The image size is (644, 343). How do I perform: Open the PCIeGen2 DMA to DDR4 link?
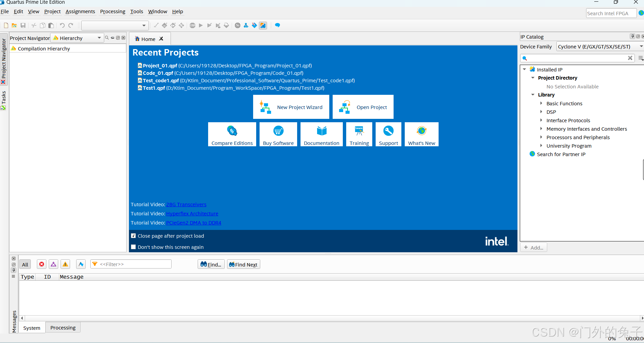[194, 223]
